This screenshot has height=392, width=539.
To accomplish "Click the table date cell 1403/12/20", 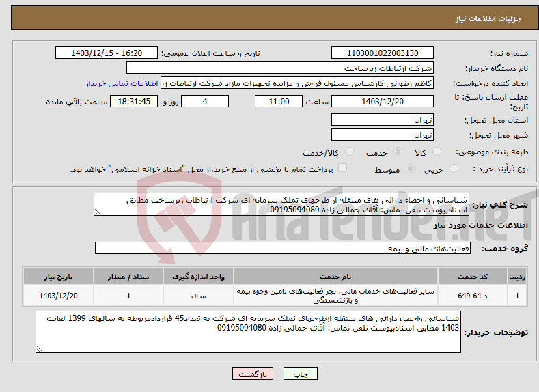I will (59, 296).
